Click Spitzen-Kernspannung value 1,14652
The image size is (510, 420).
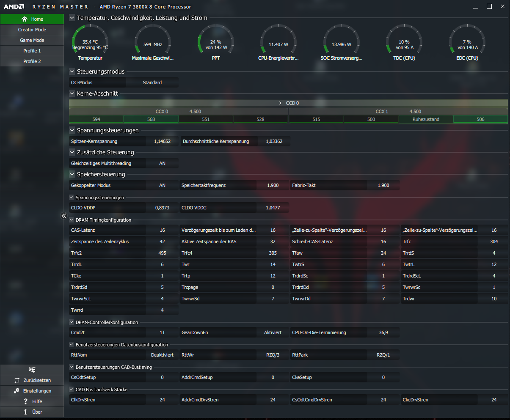click(162, 141)
